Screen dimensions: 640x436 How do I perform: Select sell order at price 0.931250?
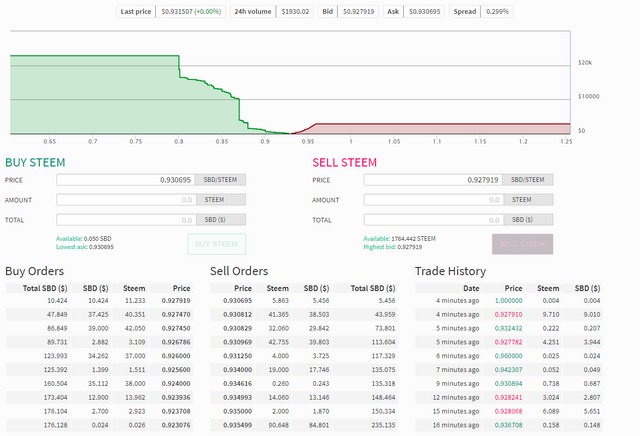coord(304,356)
